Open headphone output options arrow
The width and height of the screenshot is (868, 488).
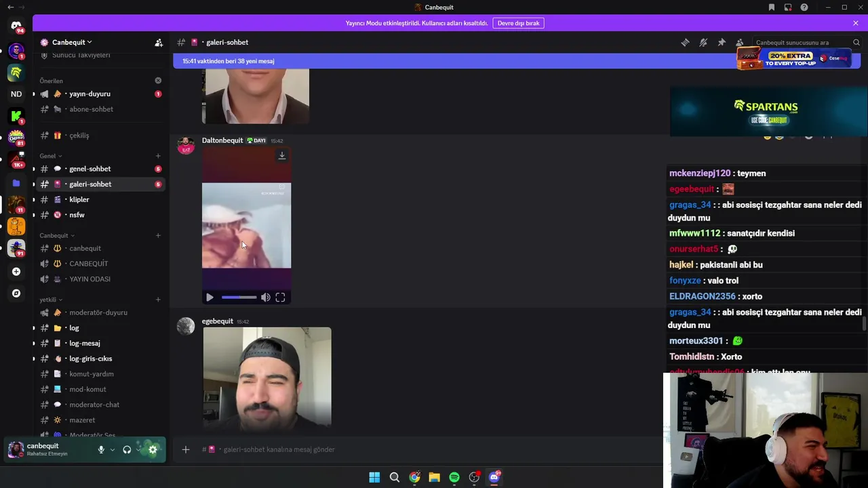pyautogui.click(x=138, y=449)
